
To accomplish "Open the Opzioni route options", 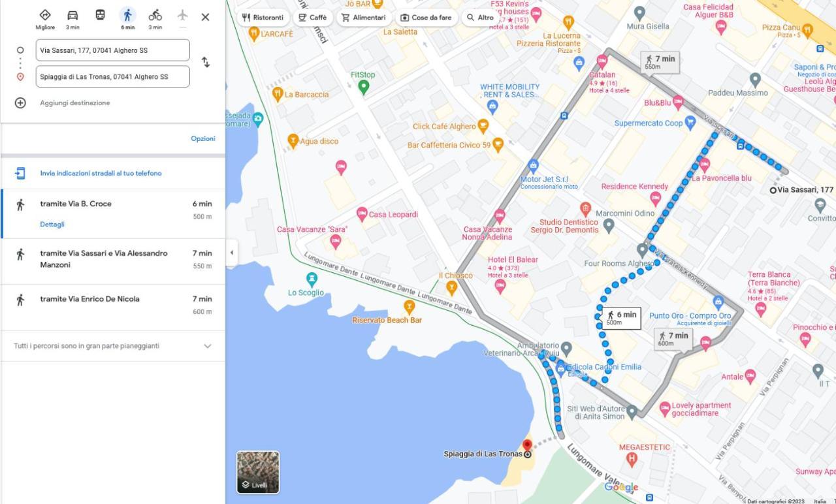I will click(x=203, y=138).
